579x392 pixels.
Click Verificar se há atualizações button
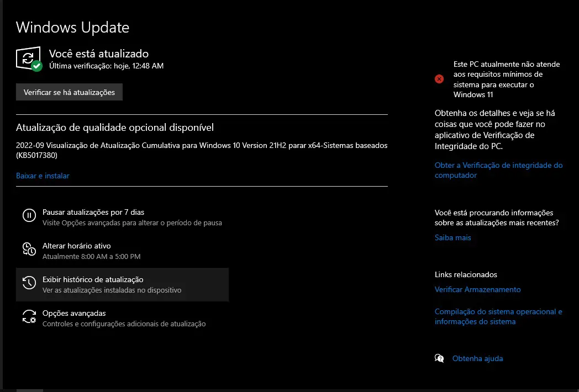[69, 92]
